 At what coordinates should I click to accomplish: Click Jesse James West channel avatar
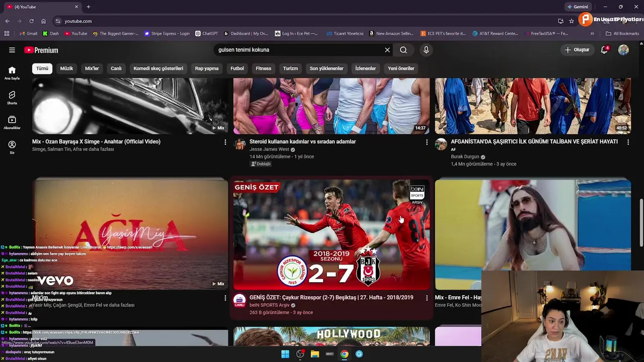[239, 144]
